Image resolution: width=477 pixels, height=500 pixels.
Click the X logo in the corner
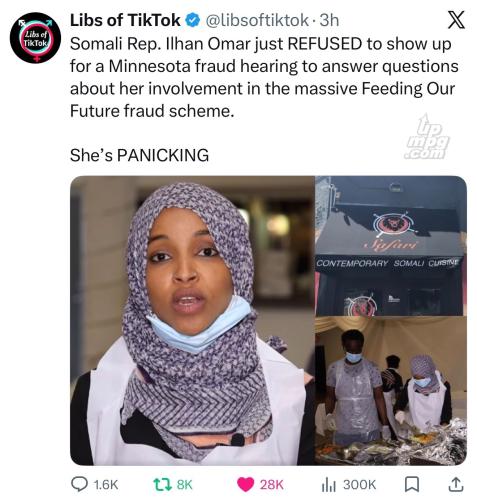(x=456, y=20)
